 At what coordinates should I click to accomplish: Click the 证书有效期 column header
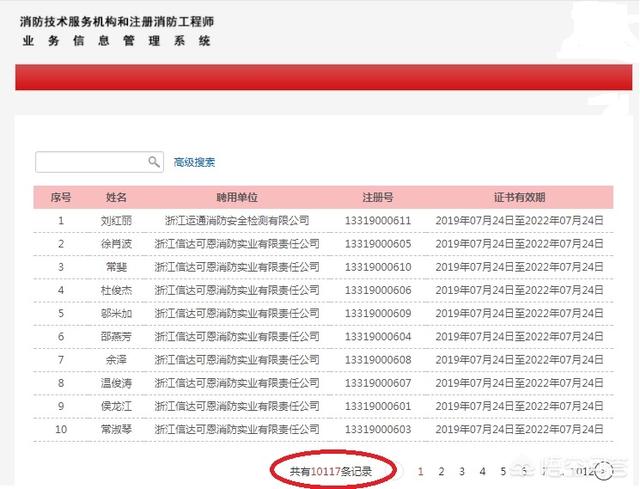click(x=520, y=198)
